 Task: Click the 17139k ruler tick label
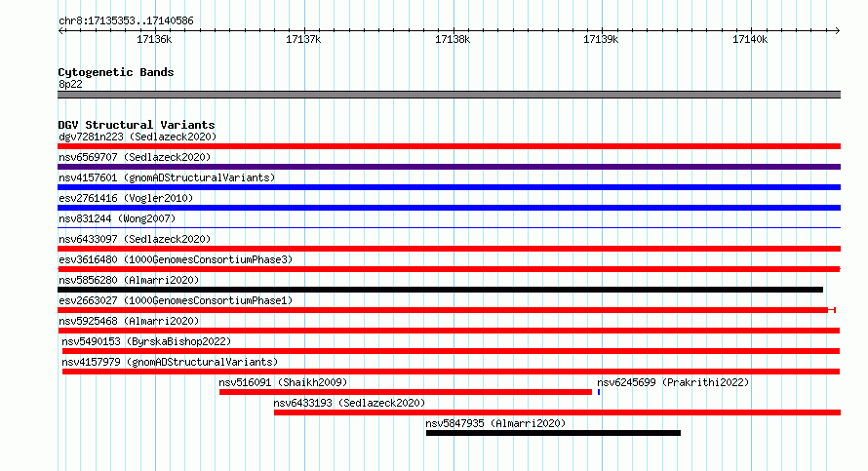601,39
